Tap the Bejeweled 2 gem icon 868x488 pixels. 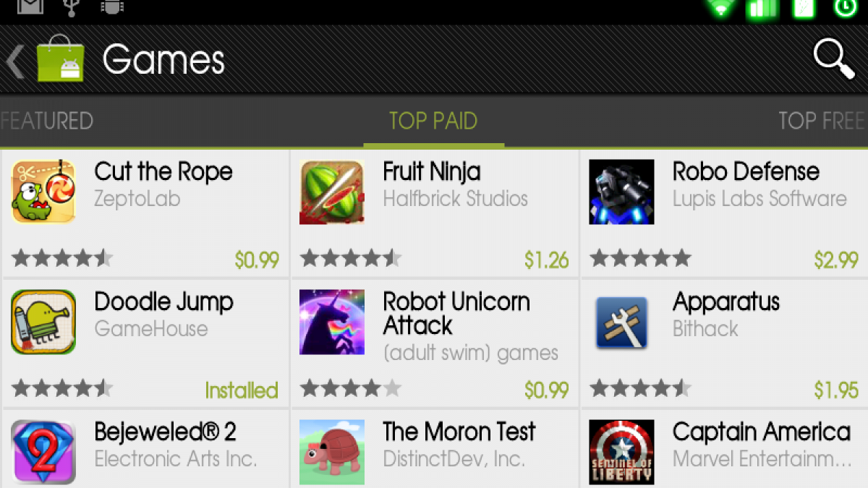tap(43, 453)
